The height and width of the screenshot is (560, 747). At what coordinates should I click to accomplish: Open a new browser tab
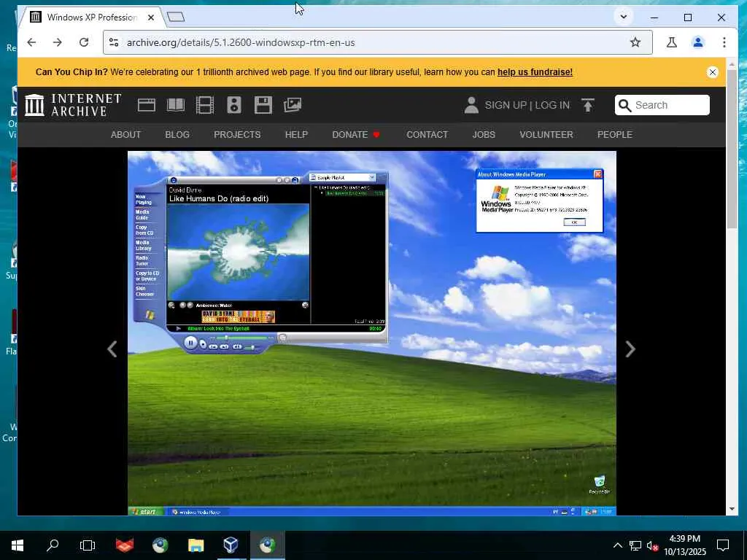176,17
